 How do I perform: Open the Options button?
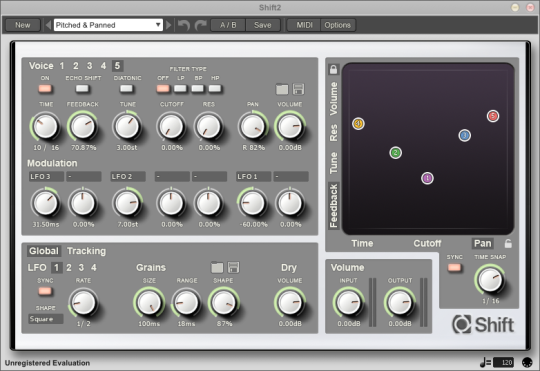(338, 25)
